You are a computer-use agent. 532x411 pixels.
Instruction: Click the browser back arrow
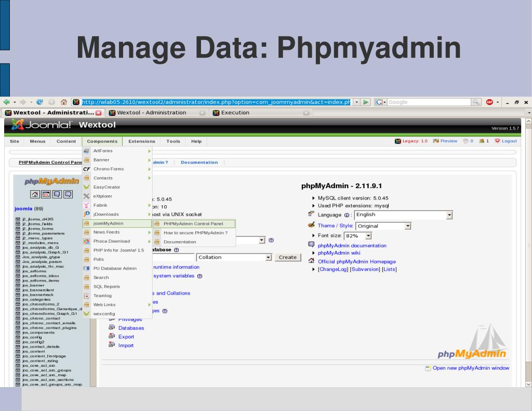pyautogui.click(x=6, y=102)
